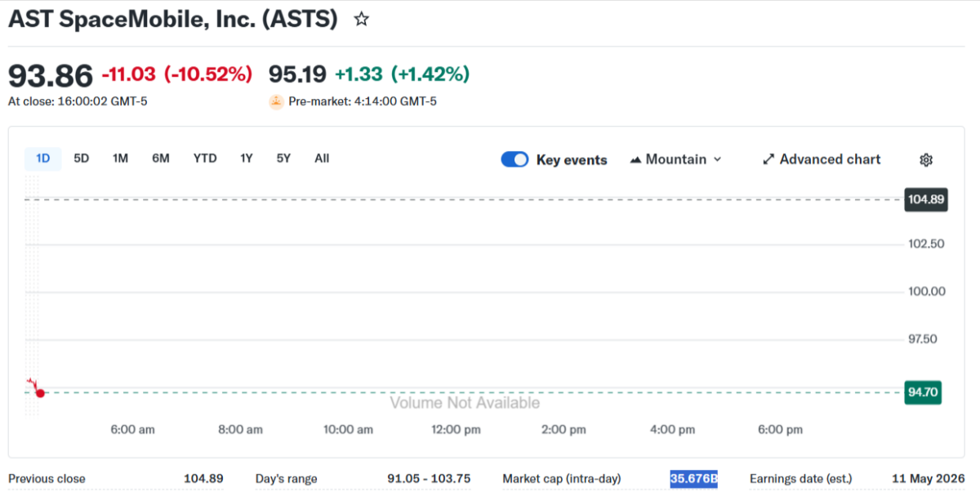The width and height of the screenshot is (980, 496).
Task: Open the Advanced chart link
Action: tap(830, 159)
